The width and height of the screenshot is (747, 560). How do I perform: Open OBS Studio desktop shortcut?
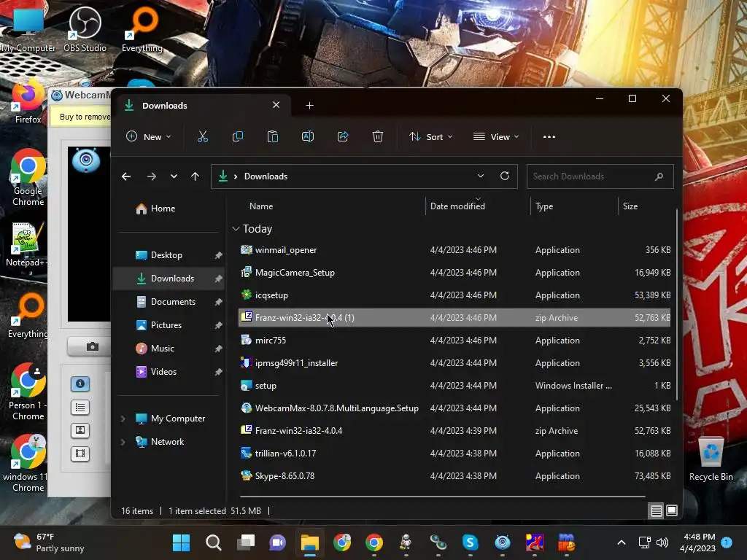coord(85,29)
